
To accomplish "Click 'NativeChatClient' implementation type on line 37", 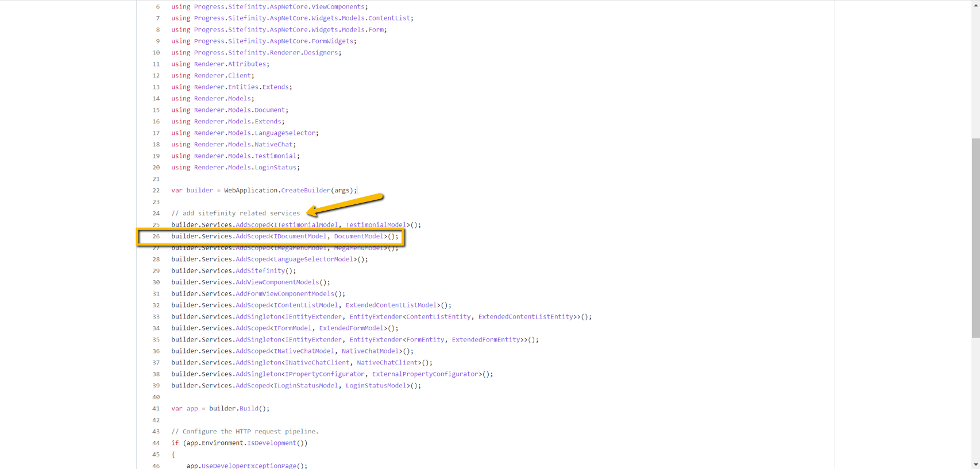I will point(387,363).
